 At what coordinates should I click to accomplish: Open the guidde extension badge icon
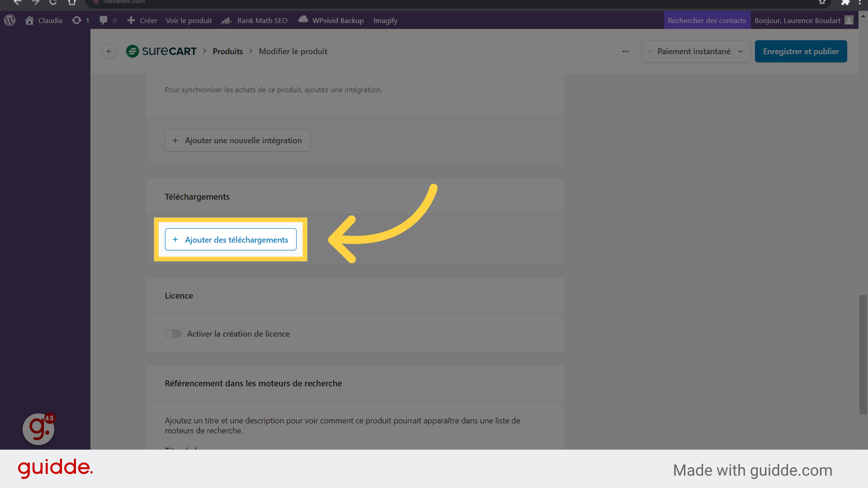pyautogui.click(x=38, y=429)
